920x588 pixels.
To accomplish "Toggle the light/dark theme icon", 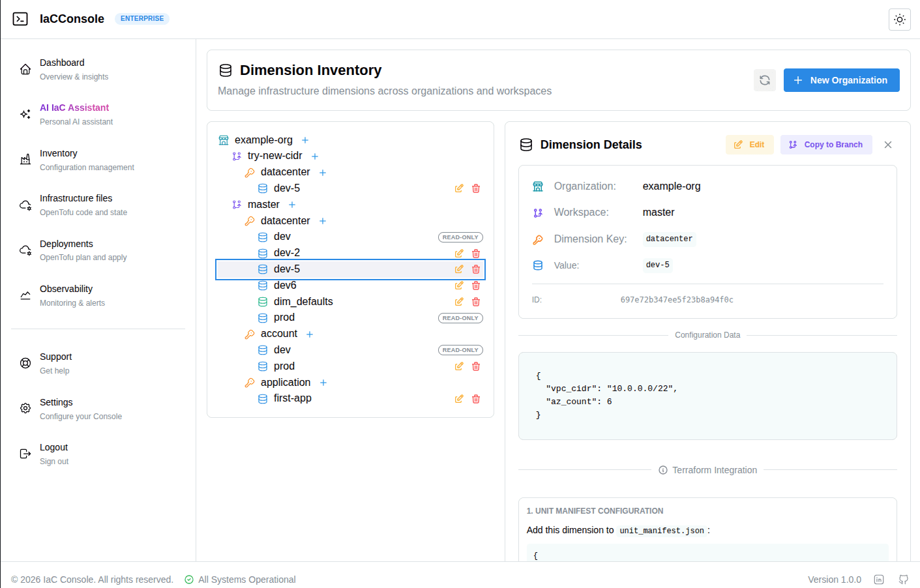I will coord(899,20).
